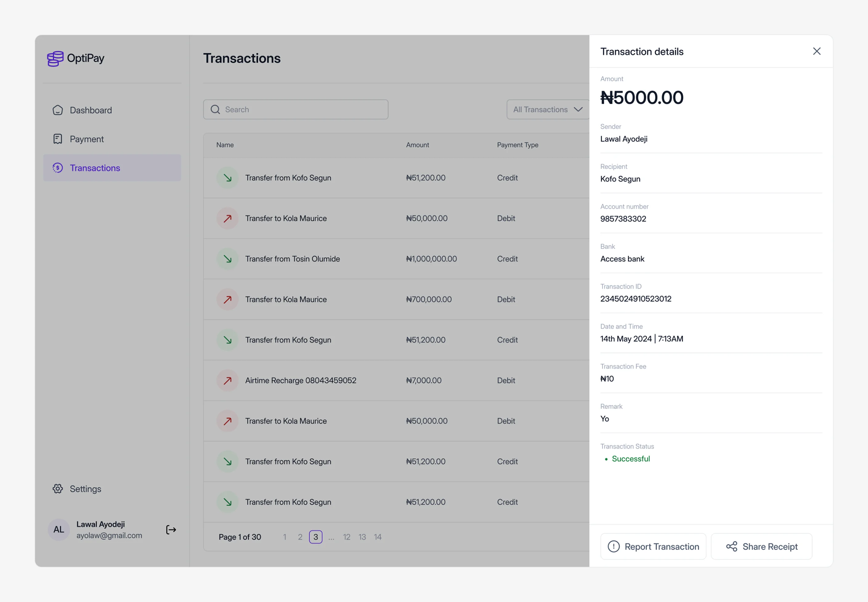Click Debit type in Airtime Recharge row
The image size is (868, 602).
506,381
